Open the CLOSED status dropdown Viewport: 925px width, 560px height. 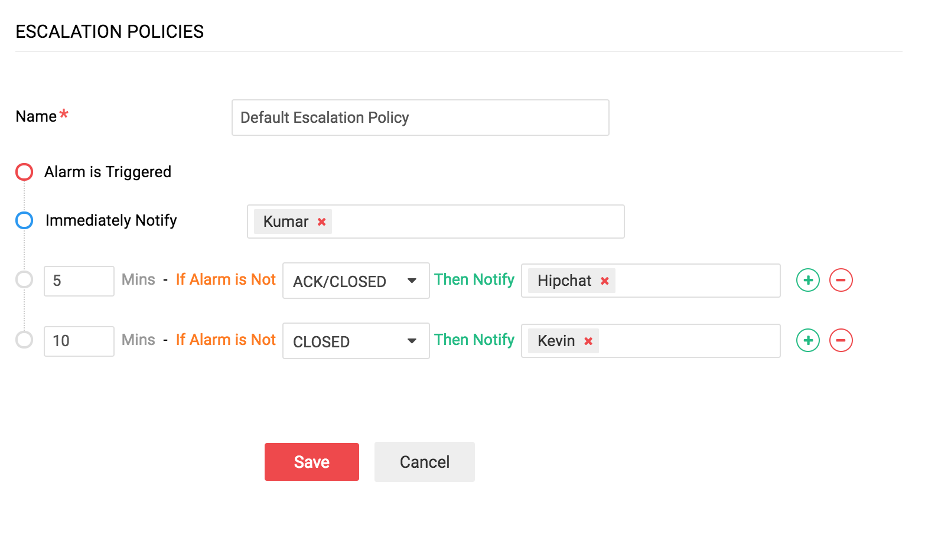(356, 341)
